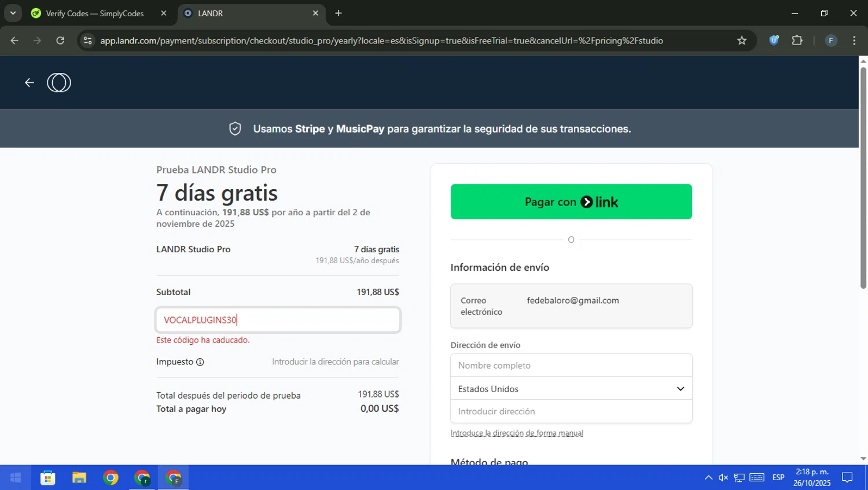Click the Prueba LANDR Studio Pro title
This screenshot has width=868, height=490.
(216, 170)
